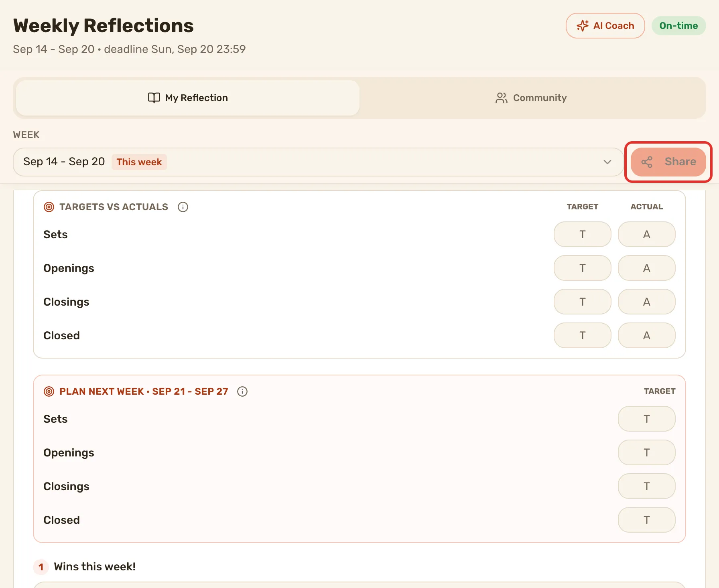Click the book icon on My Reflection tab
This screenshot has height=588, width=719.
[154, 98]
